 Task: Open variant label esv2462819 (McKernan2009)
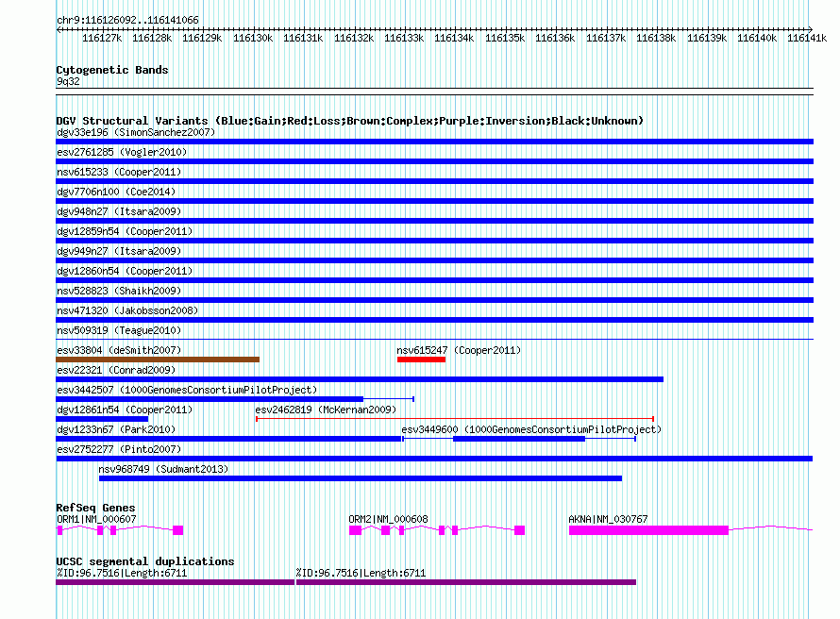[x=326, y=410]
